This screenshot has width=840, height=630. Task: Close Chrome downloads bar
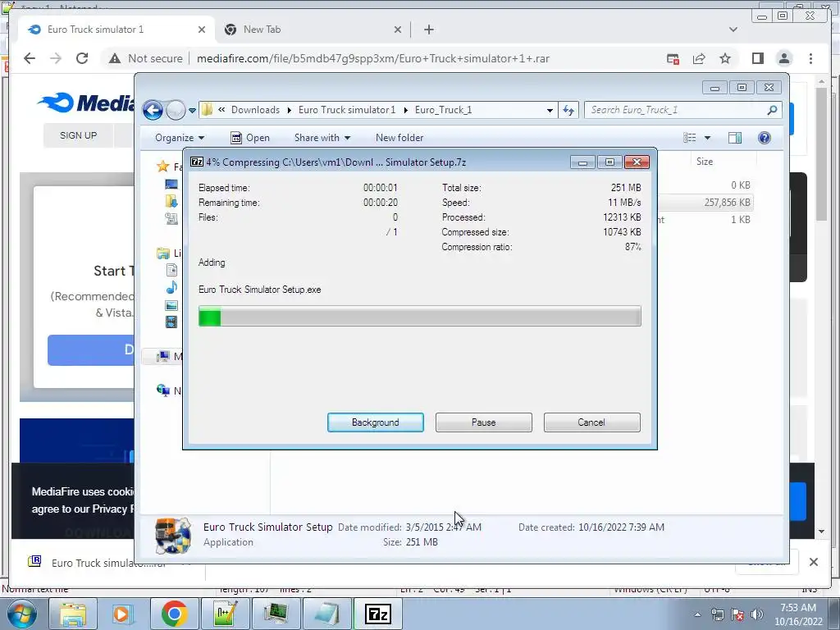point(813,562)
